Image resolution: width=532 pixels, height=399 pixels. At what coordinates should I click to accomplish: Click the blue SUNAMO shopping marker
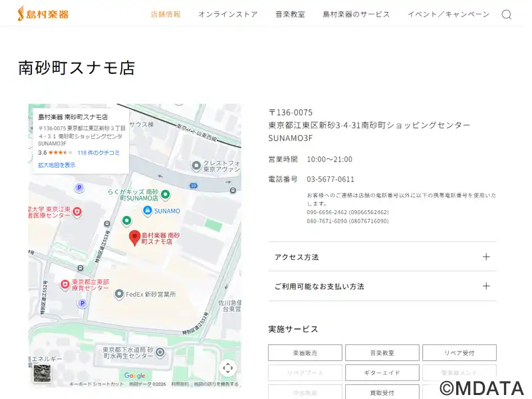pyautogui.click(x=147, y=210)
